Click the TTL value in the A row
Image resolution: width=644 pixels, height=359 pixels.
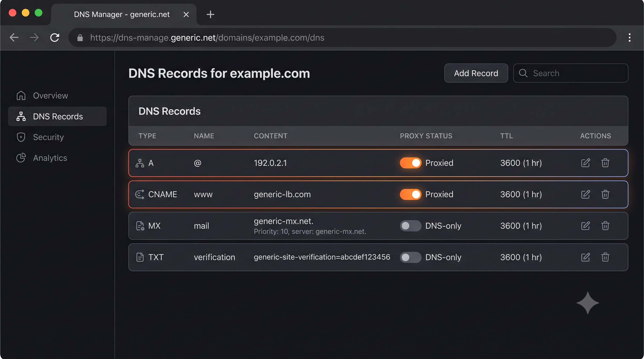[x=521, y=163]
